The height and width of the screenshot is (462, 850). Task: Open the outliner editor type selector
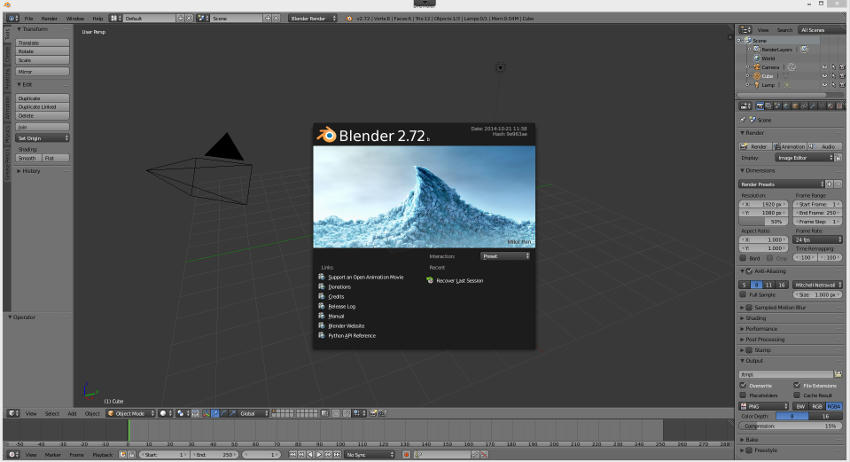point(745,30)
